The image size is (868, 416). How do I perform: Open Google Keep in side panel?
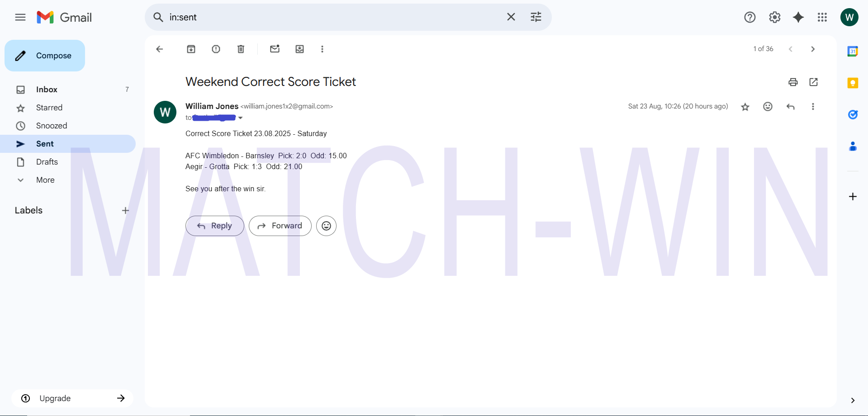(x=853, y=83)
